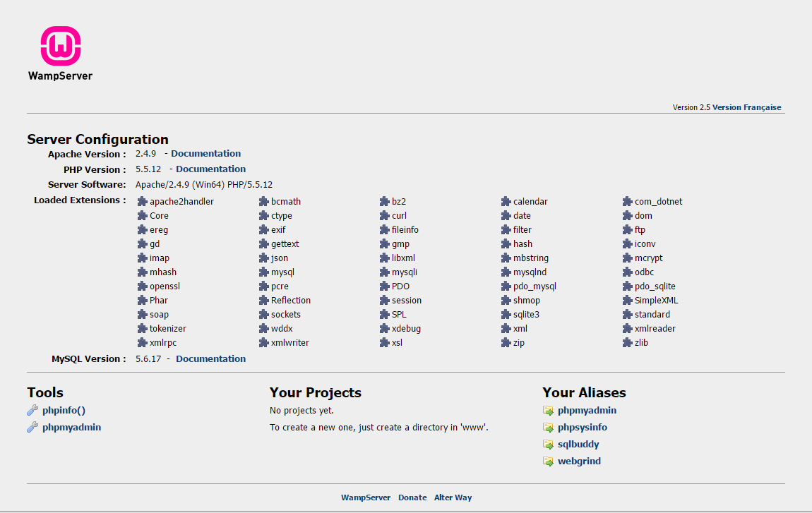Click the folder icon beside sqlbuddy
This screenshot has height=513, width=812.
point(548,444)
